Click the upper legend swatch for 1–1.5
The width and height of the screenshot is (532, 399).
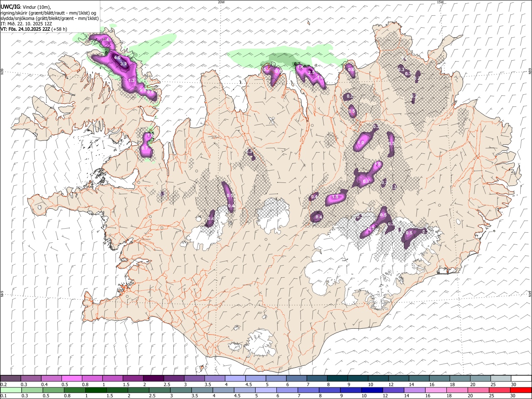click(x=113, y=379)
